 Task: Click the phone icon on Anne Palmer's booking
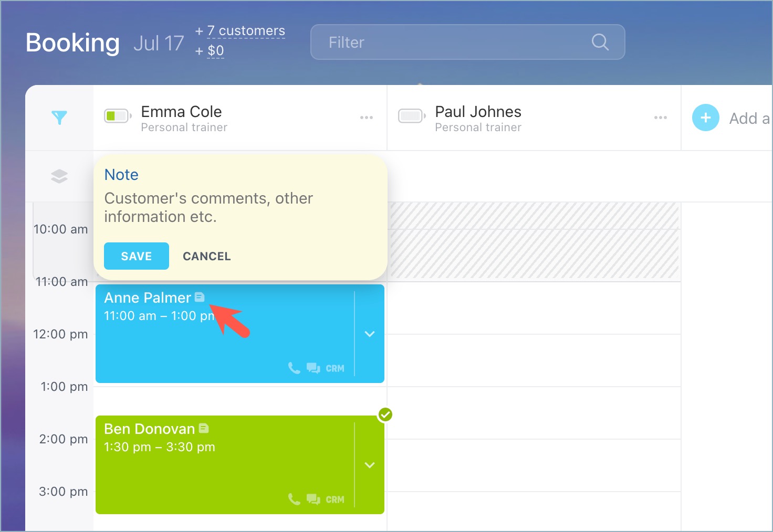click(x=294, y=368)
